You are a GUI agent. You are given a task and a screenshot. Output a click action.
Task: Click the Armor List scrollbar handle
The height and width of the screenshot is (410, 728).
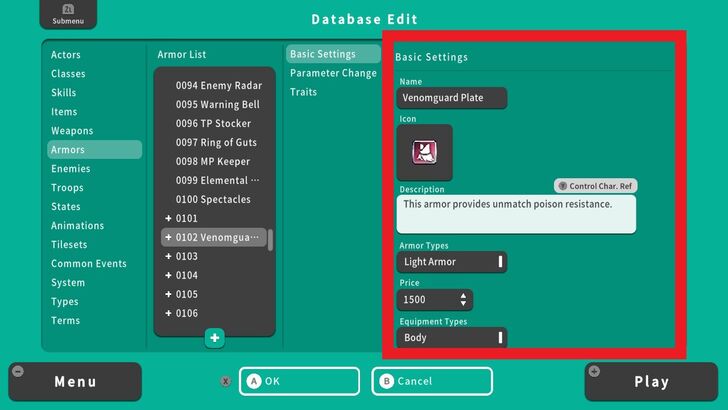pos(270,239)
